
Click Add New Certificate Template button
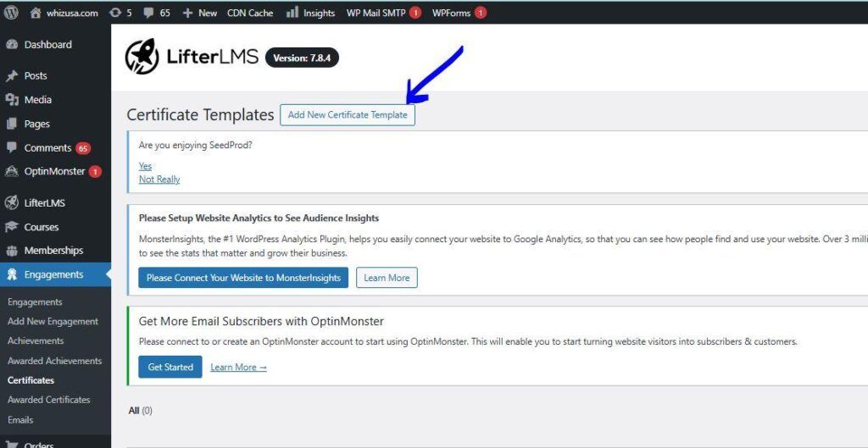tap(347, 115)
